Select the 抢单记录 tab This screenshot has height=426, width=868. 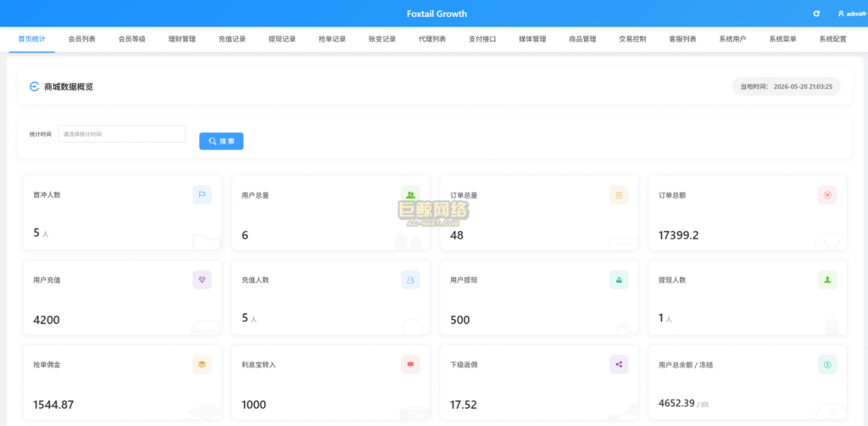[x=332, y=39]
